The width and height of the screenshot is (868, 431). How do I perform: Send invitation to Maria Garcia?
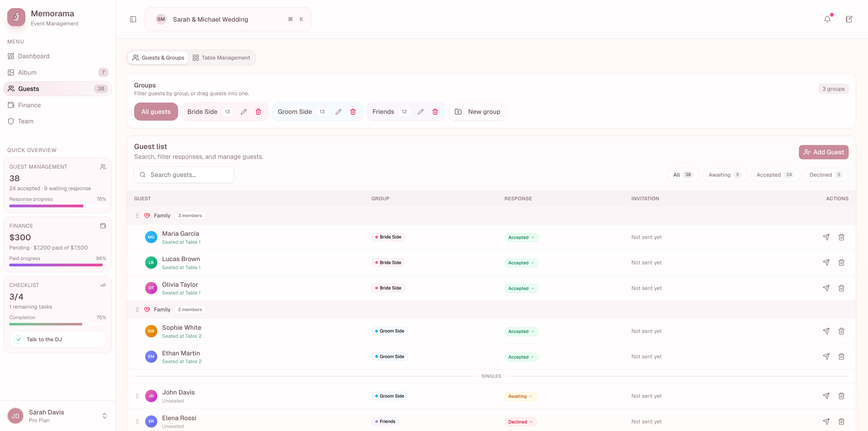(826, 237)
